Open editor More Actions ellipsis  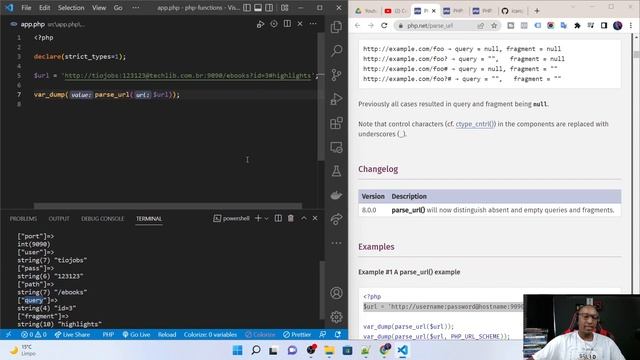(313, 24)
